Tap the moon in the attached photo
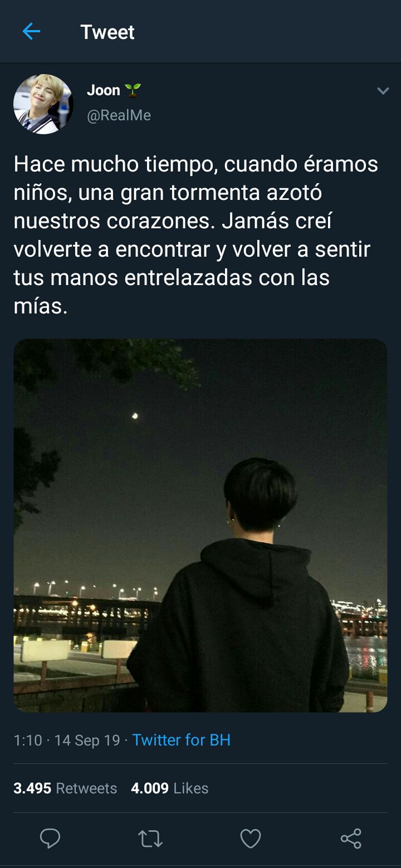Screen dimensions: 401x868 [135, 416]
